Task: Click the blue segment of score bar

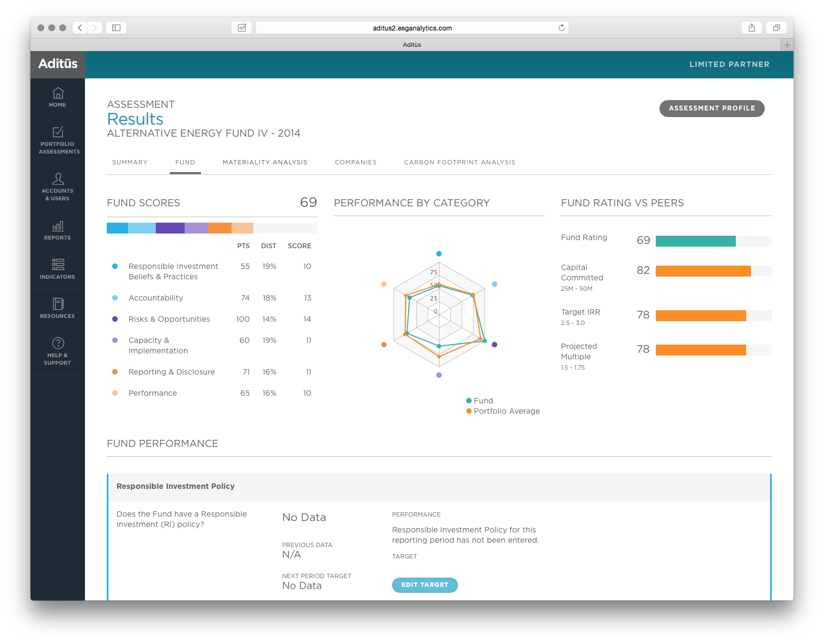Action: pos(117,228)
